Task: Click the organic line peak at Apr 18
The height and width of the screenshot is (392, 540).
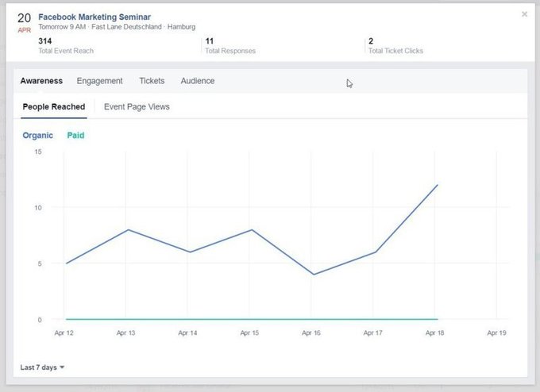Action: coord(438,185)
